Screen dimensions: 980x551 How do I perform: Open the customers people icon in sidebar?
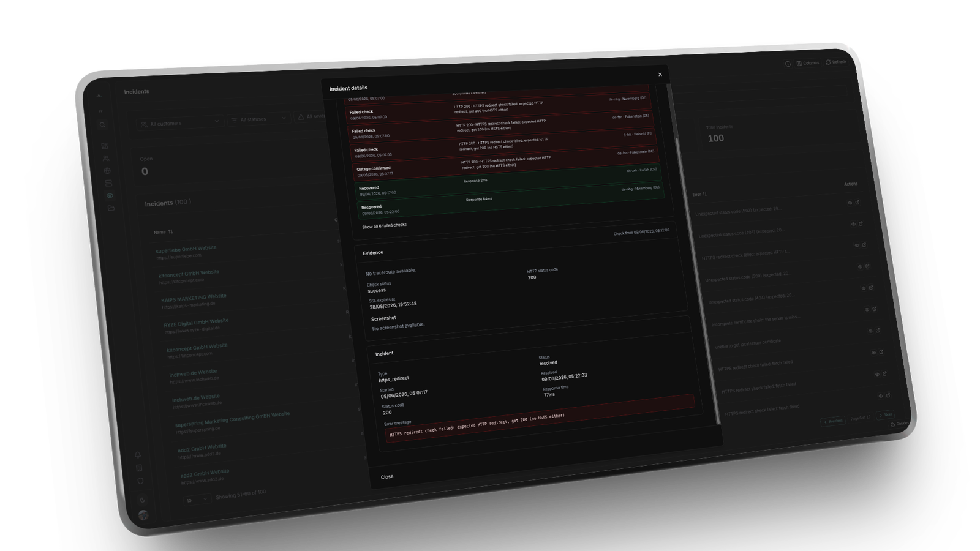pyautogui.click(x=106, y=158)
